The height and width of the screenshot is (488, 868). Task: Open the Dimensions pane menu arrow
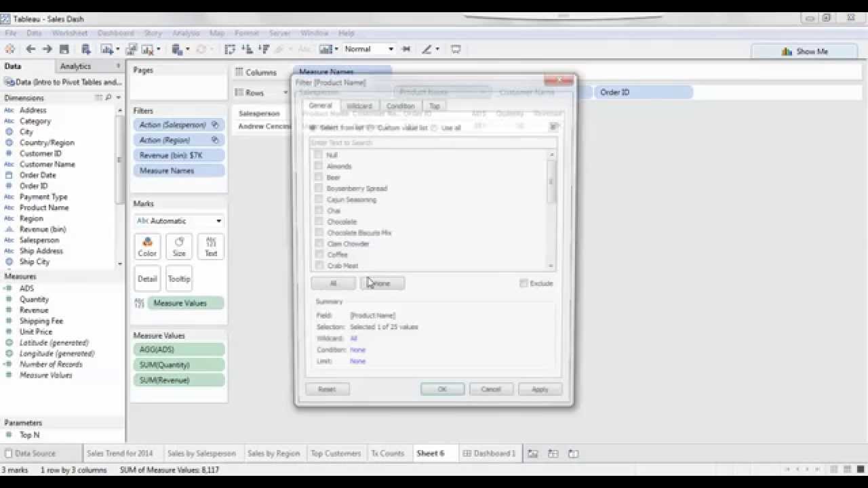(x=118, y=98)
